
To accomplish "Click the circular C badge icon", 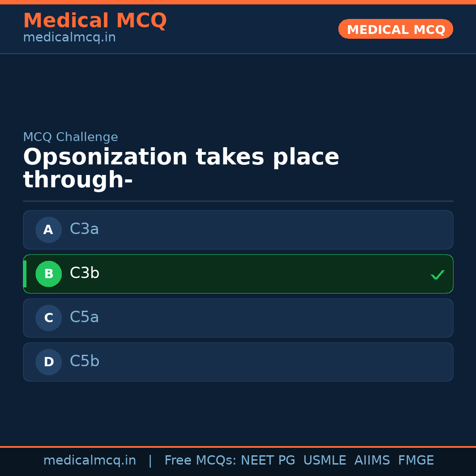I will click(x=48, y=318).
